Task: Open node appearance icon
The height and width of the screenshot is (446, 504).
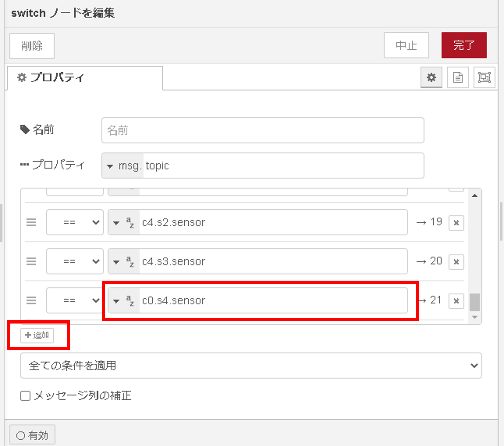Action: coord(484,77)
